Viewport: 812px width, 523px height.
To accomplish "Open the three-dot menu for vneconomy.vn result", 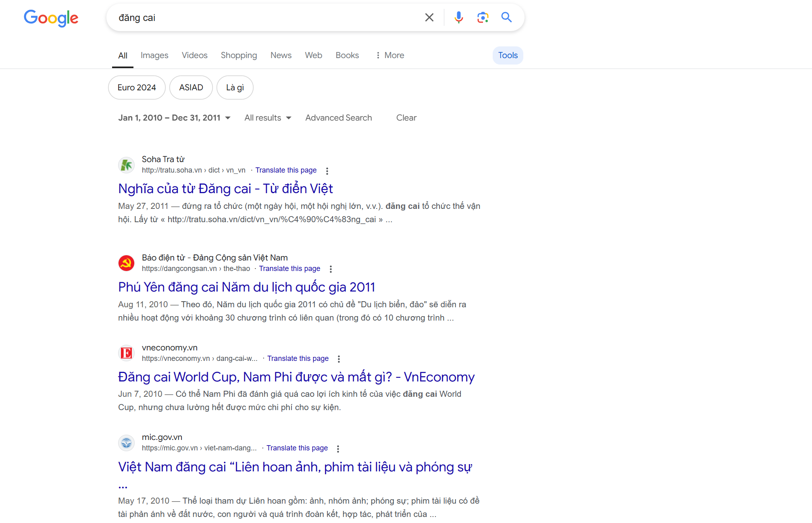I will (339, 359).
